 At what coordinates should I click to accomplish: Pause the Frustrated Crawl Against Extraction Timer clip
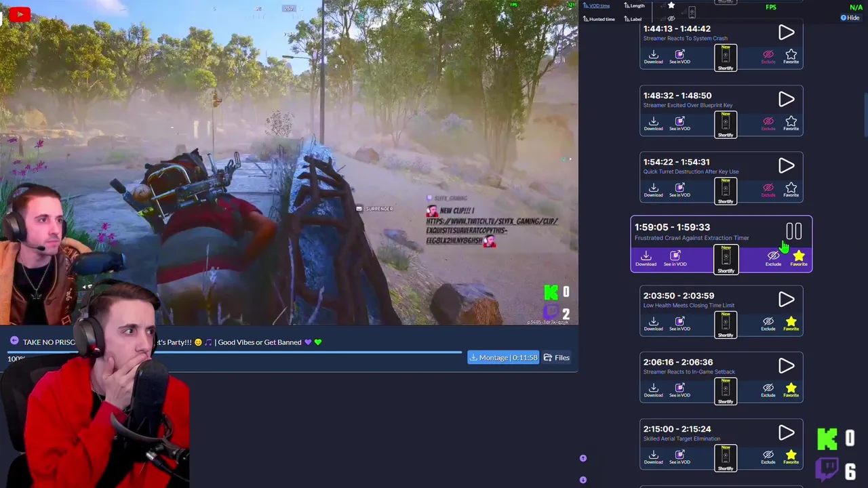pyautogui.click(x=793, y=232)
